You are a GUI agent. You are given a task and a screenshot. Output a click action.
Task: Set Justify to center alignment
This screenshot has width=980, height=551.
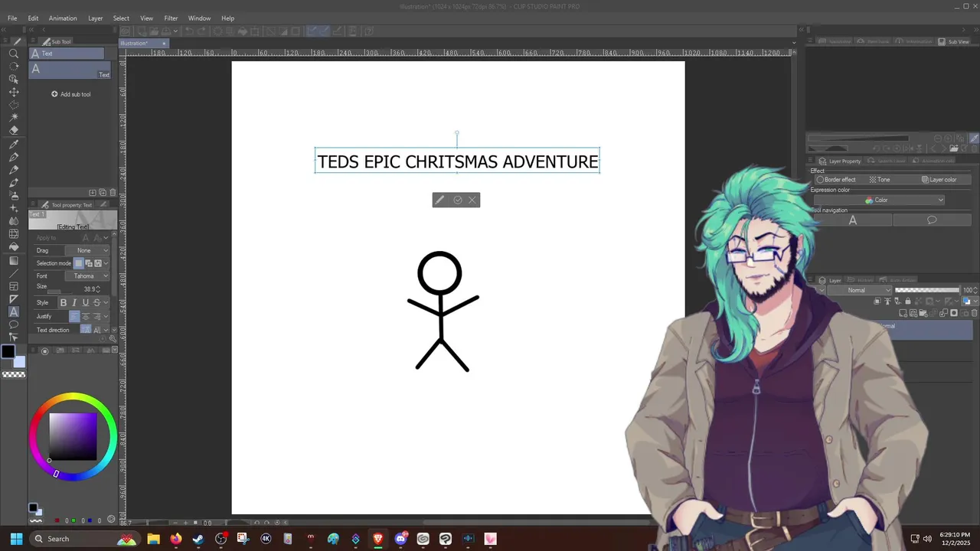86,317
